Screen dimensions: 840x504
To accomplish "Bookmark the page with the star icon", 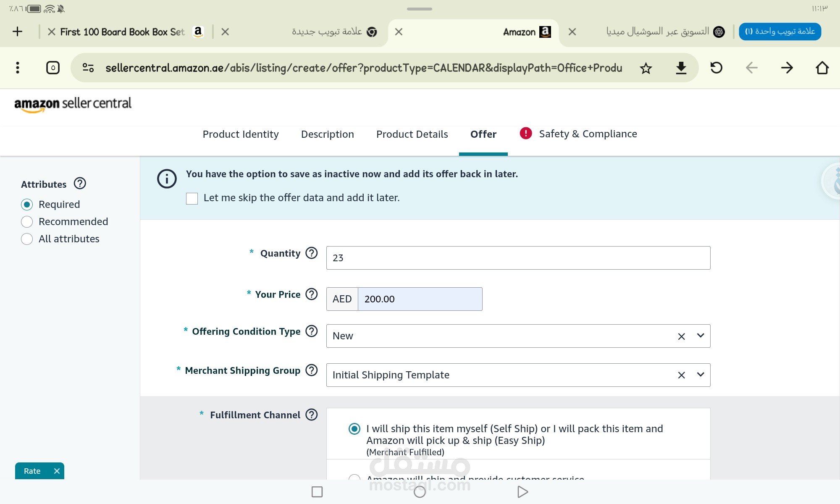I will click(x=646, y=68).
